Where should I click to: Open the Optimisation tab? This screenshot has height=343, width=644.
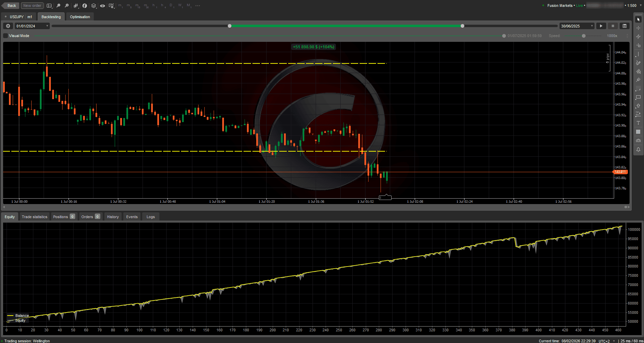pos(80,16)
